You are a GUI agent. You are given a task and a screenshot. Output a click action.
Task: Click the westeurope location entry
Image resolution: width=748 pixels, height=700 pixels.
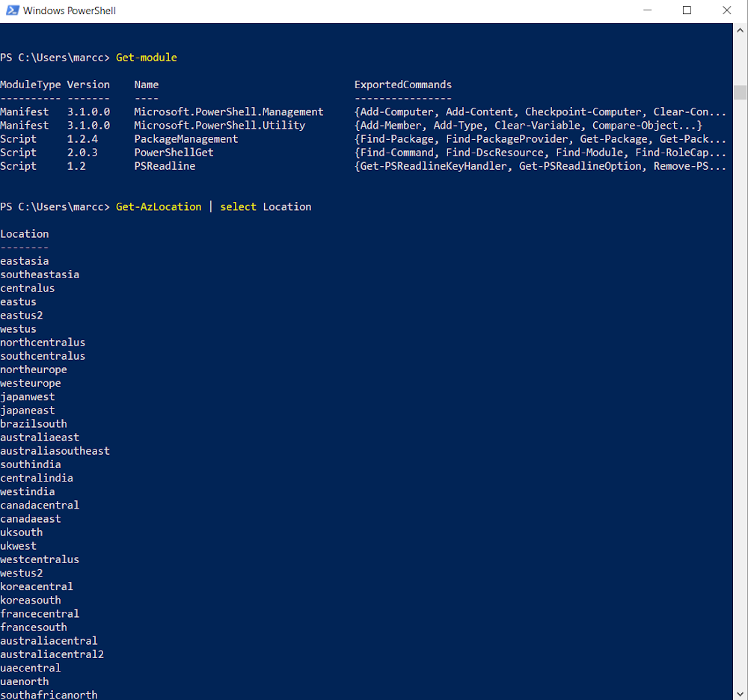tap(30, 383)
